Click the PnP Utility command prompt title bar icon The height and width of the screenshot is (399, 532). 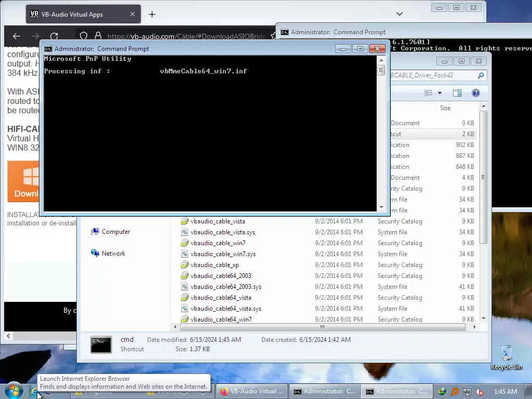coord(48,49)
